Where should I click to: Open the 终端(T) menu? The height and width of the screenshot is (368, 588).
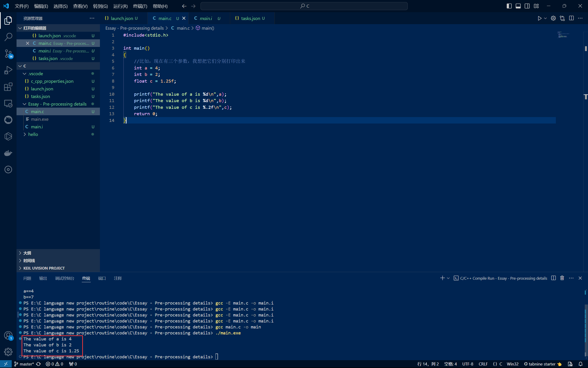click(x=140, y=6)
